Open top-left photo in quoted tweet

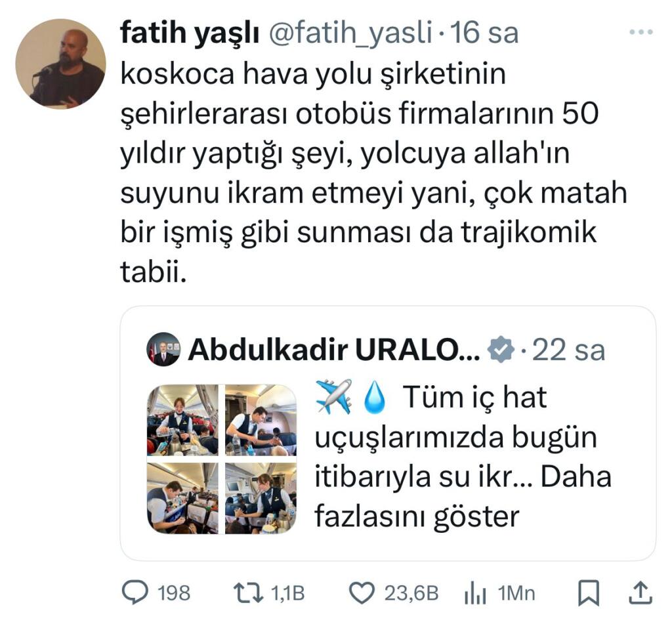click(x=182, y=420)
